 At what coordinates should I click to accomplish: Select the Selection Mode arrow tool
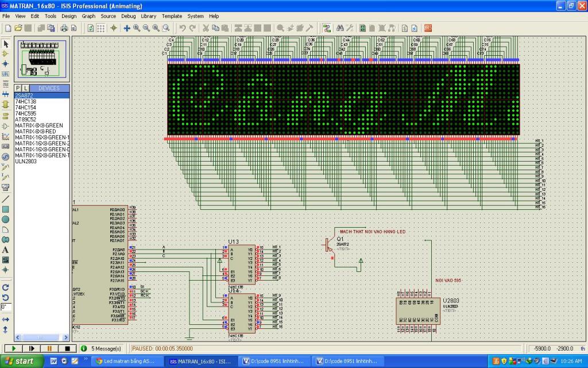(x=6, y=44)
